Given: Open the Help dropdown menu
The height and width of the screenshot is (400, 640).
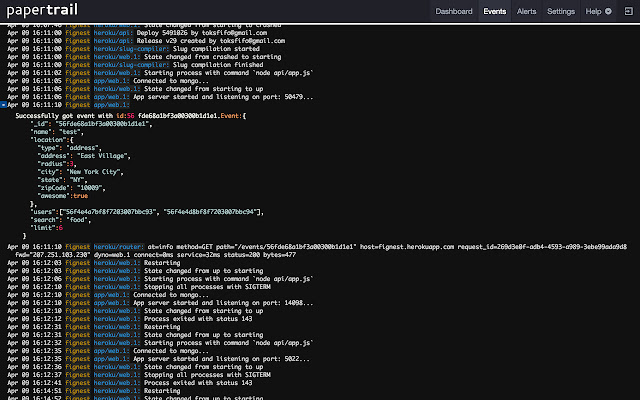Looking at the screenshot, I should coord(597,11).
